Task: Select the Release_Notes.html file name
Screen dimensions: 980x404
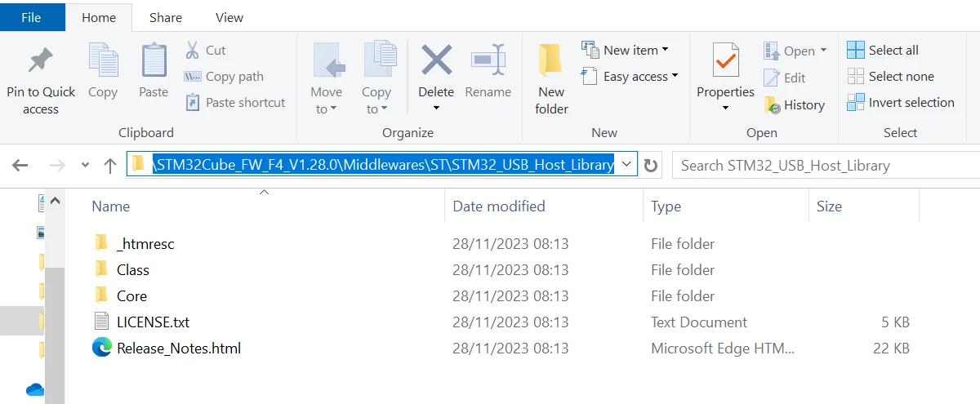Action: point(179,349)
